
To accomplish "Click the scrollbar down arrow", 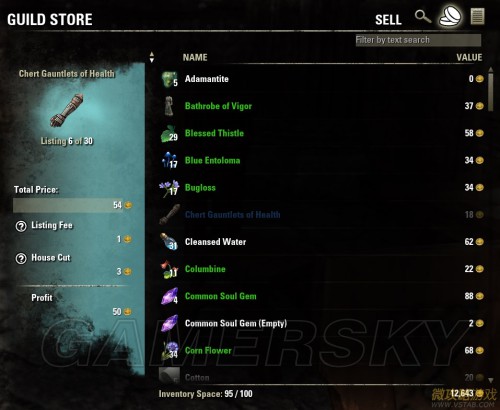I will pyautogui.click(x=491, y=380).
